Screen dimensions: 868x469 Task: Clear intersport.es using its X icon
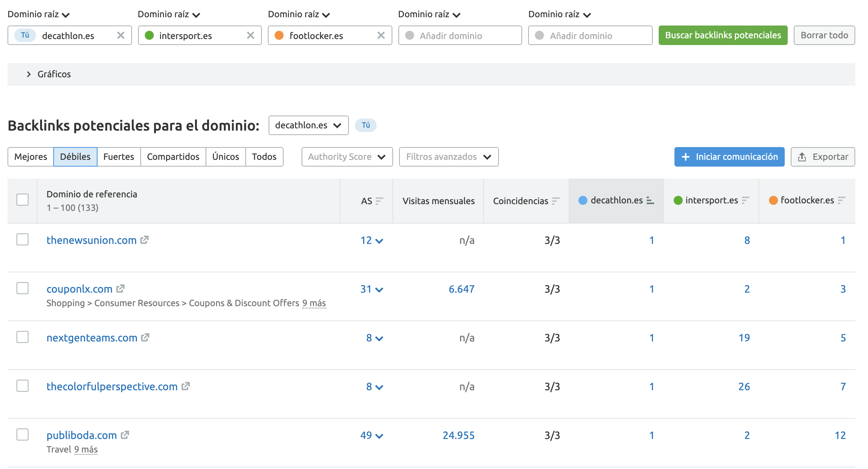click(251, 35)
